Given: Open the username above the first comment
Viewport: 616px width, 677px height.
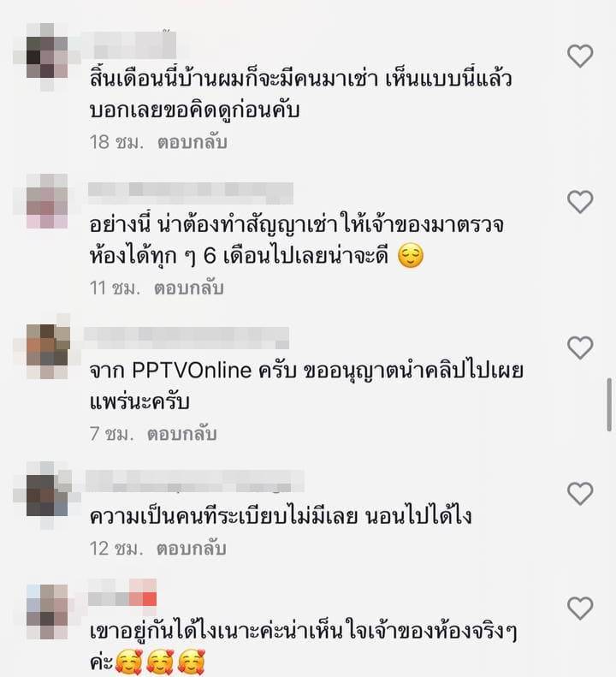Looking at the screenshot, I should 129,45.
